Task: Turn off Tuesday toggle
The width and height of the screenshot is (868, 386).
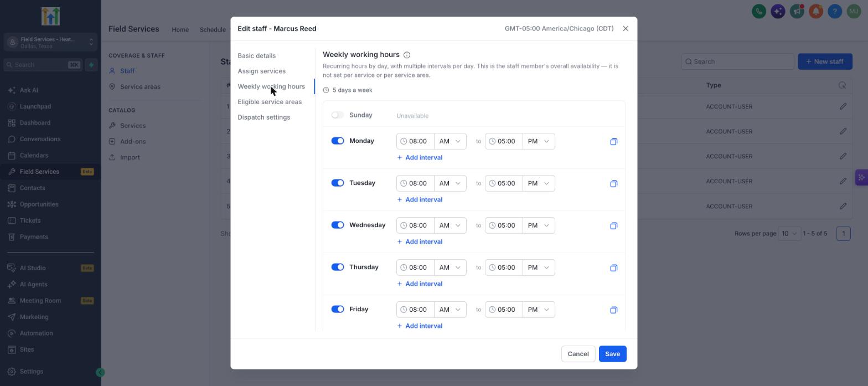Action: coord(338,183)
